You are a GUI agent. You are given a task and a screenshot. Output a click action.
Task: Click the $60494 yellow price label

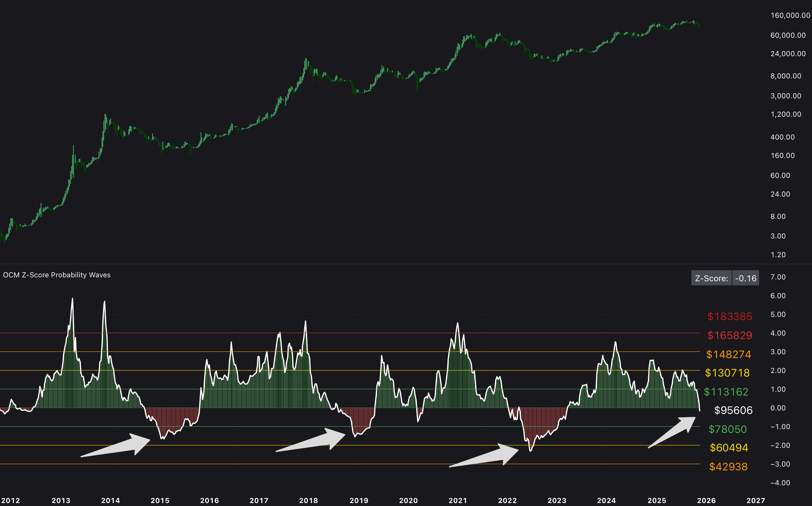pos(728,448)
